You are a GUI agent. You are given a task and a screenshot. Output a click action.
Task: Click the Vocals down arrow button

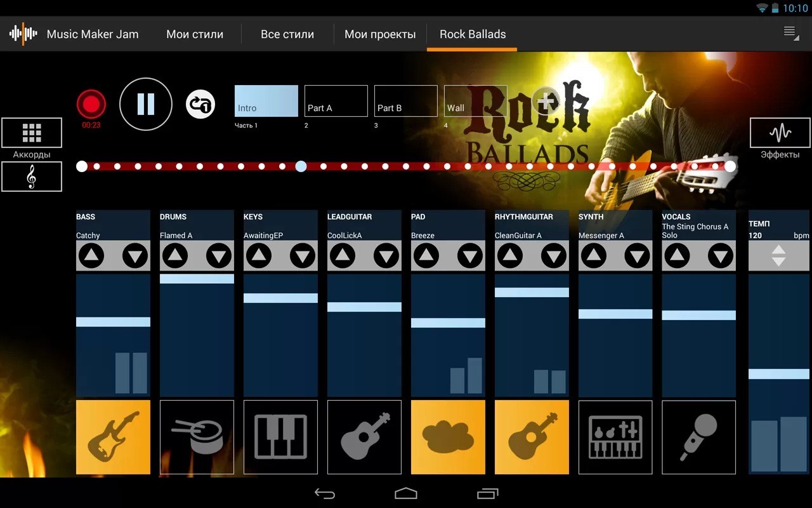pyautogui.click(x=721, y=256)
